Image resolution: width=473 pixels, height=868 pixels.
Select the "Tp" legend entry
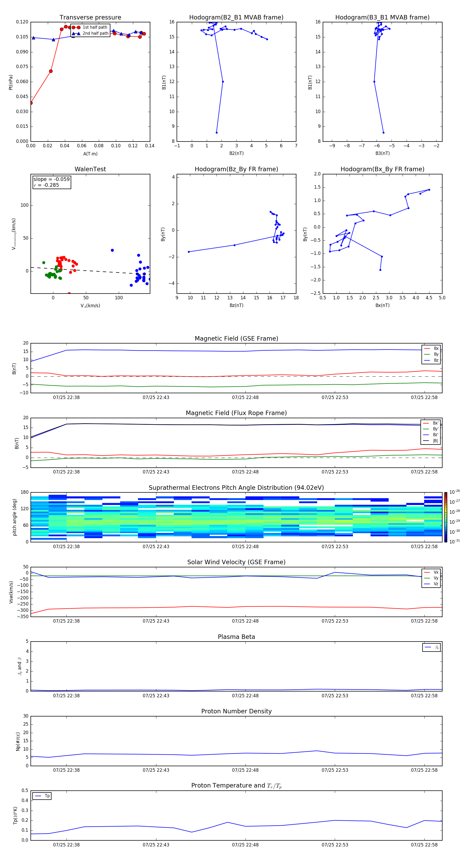pyautogui.click(x=42, y=796)
